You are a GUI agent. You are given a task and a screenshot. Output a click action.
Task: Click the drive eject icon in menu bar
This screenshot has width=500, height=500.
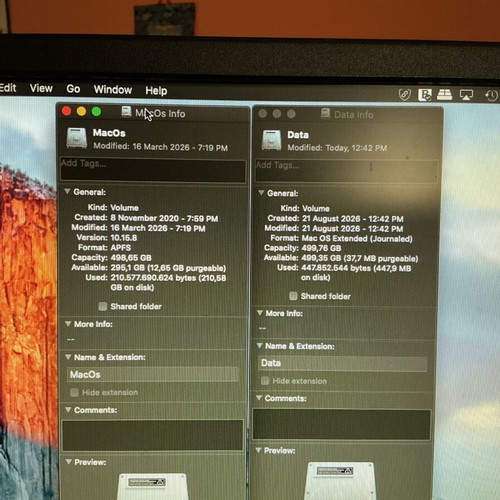(444, 95)
